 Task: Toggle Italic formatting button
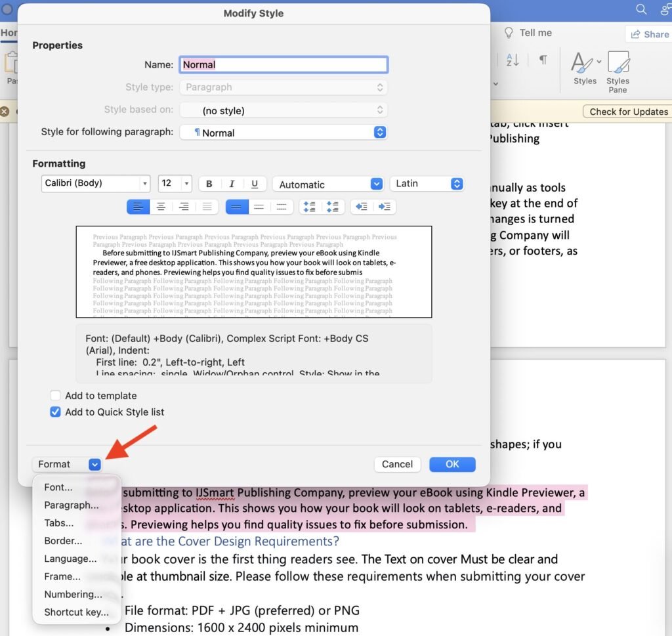coord(232,184)
